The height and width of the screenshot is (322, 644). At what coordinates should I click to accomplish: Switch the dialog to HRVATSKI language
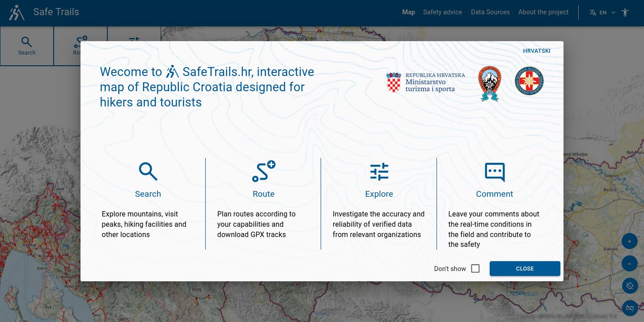coord(537,51)
